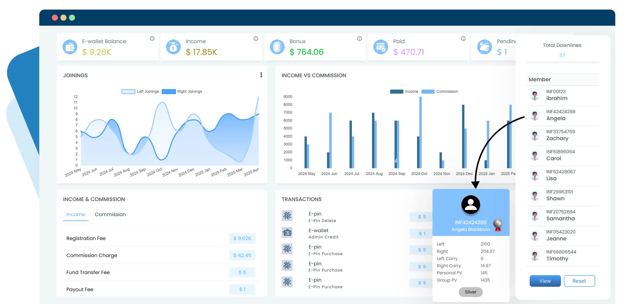
Task: Click the silver medal badge icon
Action: pos(498,225)
